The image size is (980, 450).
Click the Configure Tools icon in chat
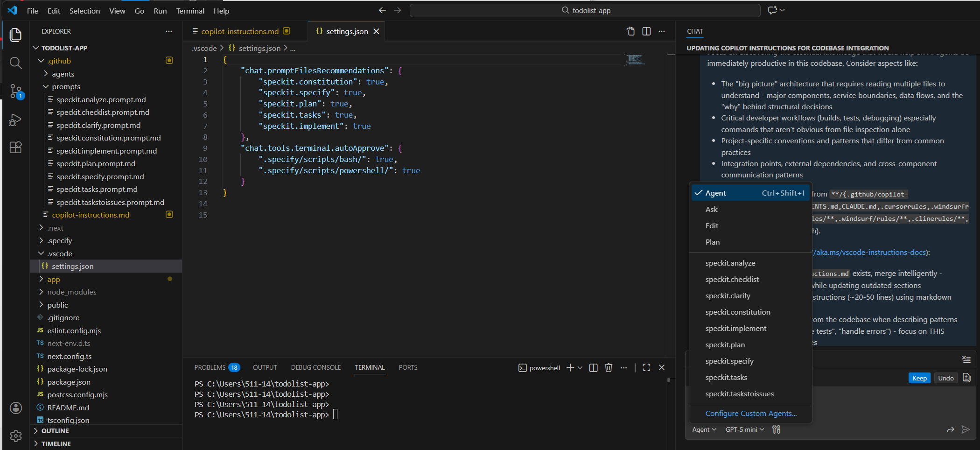(776, 429)
